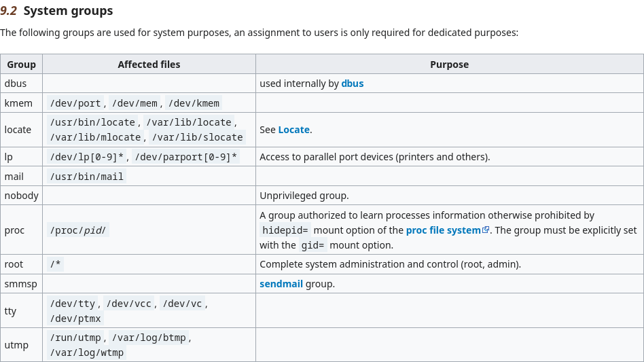Viewport: 644px width, 362px height.
Task: Click the /dev/parport[0-9]* code text
Action: coord(186,157)
